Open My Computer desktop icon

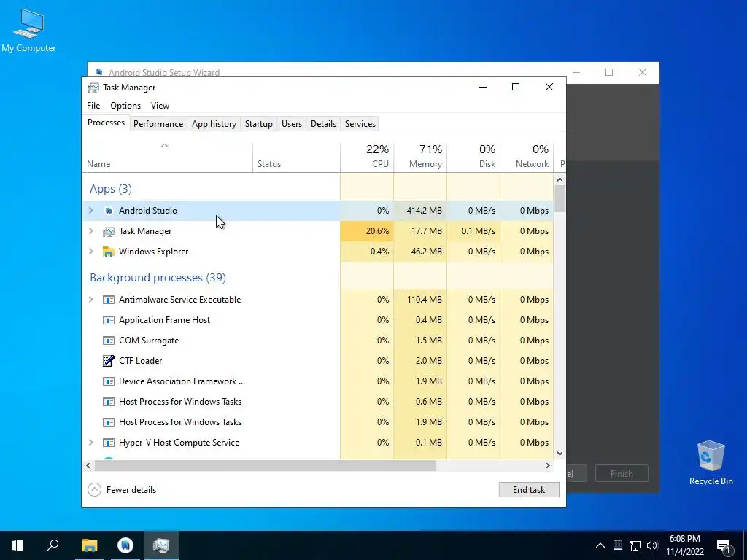pyautogui.click(x=28, y=31)
